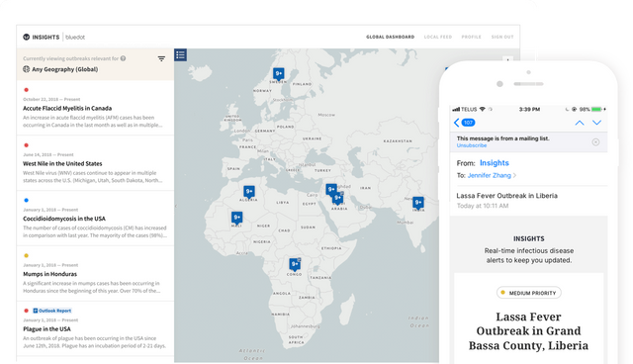Click Sign Out in the header

click(502, 38)
